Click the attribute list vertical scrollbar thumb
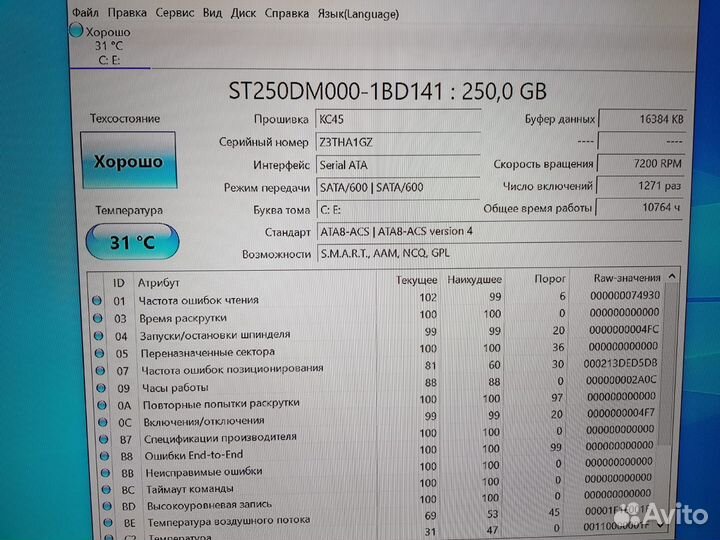Screen dimensions: 720x540 667,363
